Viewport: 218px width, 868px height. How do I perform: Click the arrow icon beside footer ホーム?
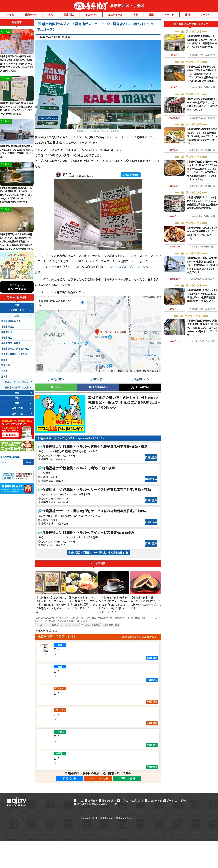(75, 801)
